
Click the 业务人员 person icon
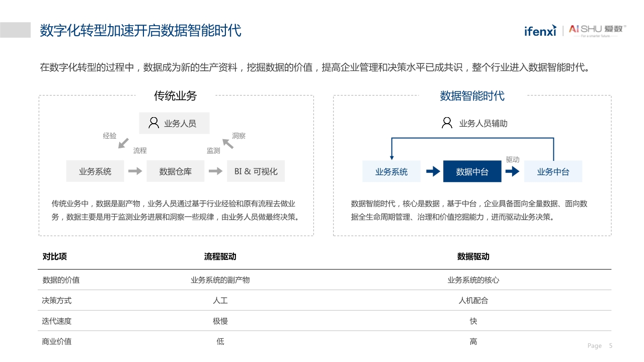(153, 122)
